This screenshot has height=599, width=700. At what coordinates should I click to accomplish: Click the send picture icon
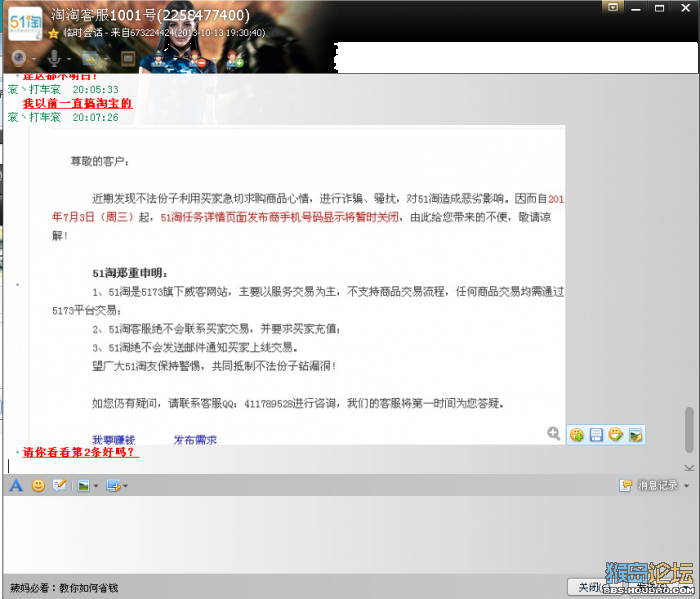83,486
